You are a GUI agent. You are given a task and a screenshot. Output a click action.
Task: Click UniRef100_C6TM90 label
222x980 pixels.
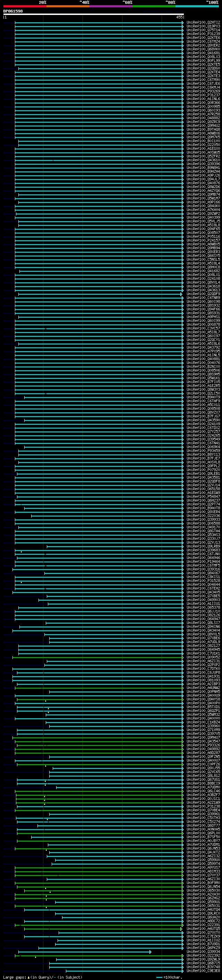click(x=203, y=80)
